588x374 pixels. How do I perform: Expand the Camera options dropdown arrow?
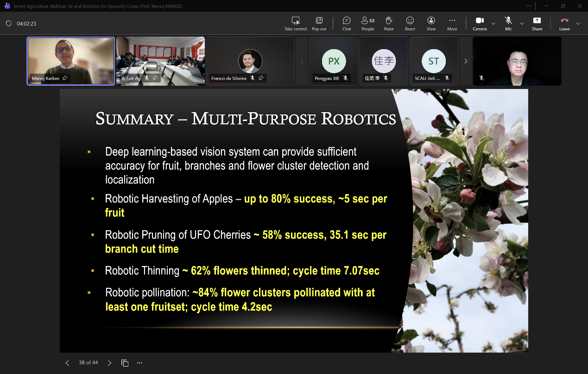click(493, 24)
